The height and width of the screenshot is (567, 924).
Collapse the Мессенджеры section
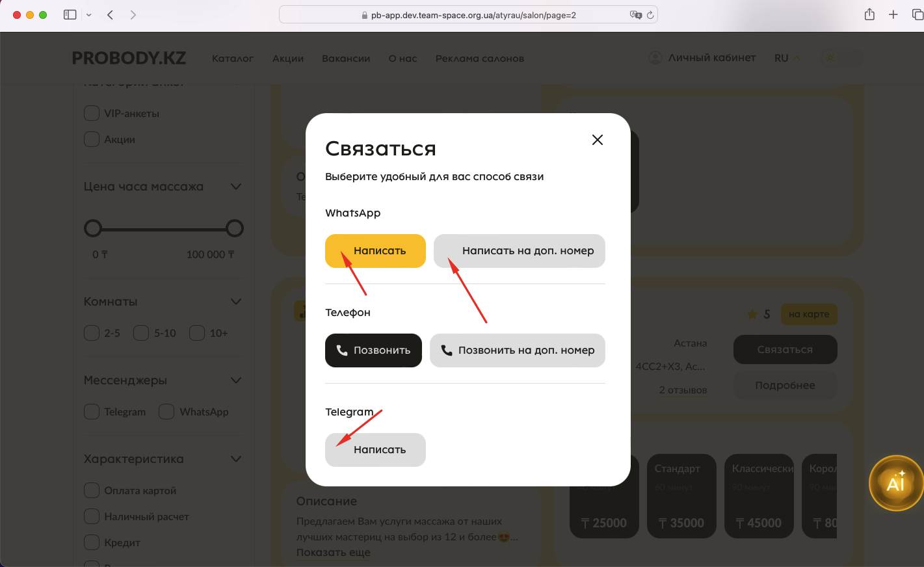click(x=236, y=380)
